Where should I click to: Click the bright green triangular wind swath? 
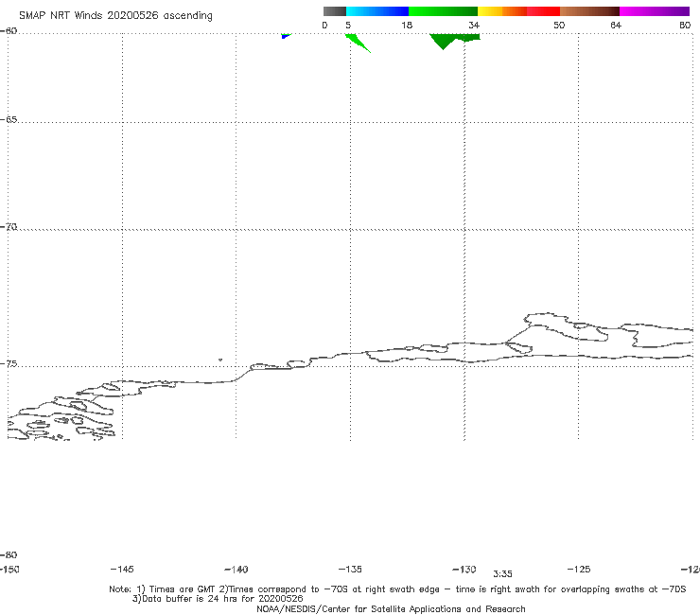click(x=357, y=42)
